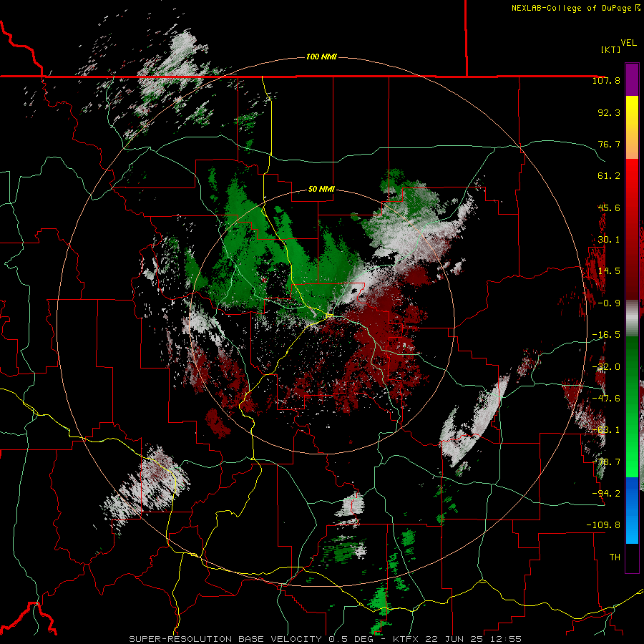Click the 100 NMI range ring label

[x=321, y=57]
